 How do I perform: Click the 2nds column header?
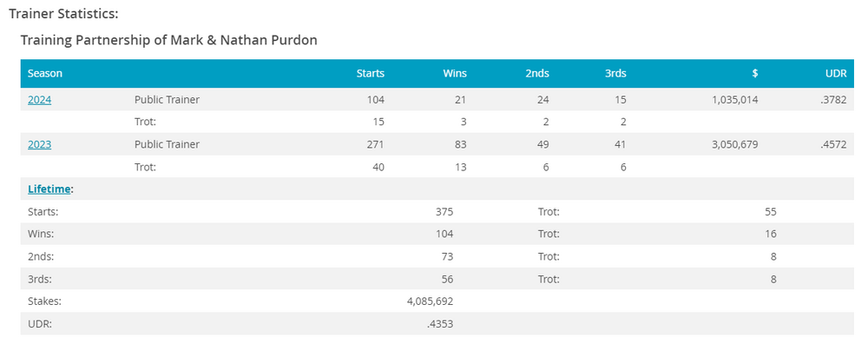537,74
